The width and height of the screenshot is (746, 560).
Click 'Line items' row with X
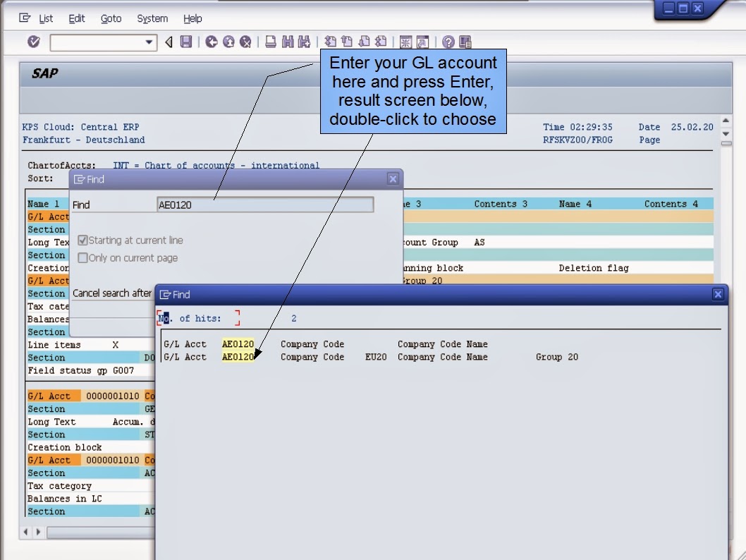pyautogui.click(x=91, y=345)
